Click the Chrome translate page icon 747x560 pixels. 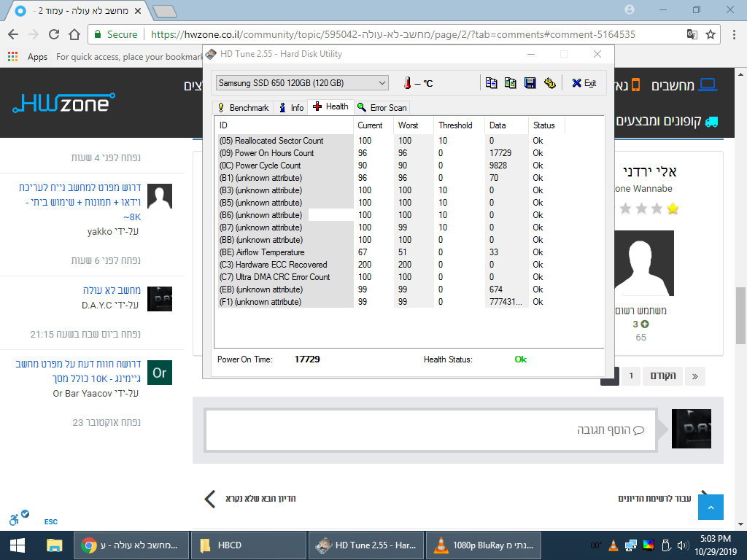pyautogui.click(x=692, y=34)
